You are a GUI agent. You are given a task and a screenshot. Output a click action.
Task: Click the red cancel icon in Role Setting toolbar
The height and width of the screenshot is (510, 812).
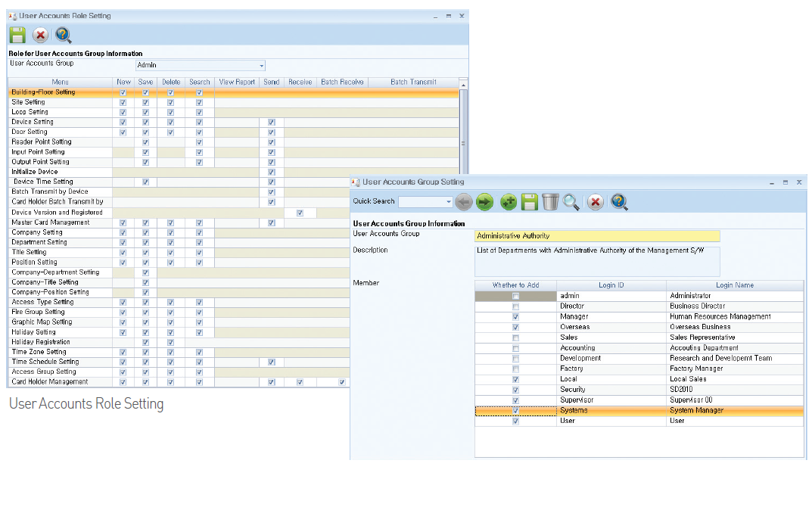tap(40, 35)
